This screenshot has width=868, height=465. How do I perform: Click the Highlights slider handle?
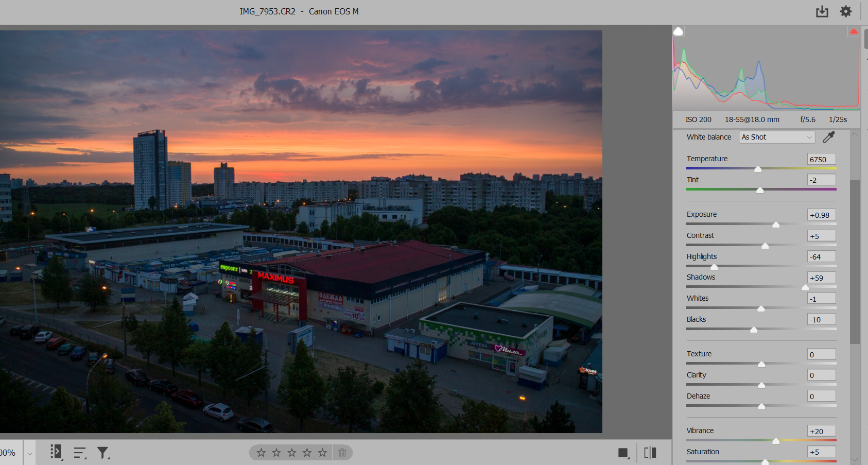[x=714, y=267]
